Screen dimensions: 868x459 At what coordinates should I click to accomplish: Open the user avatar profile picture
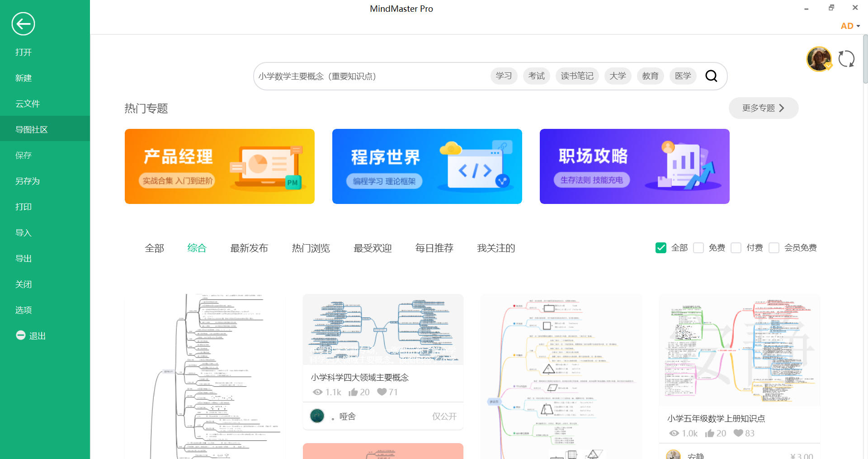(x=819, y=59)
